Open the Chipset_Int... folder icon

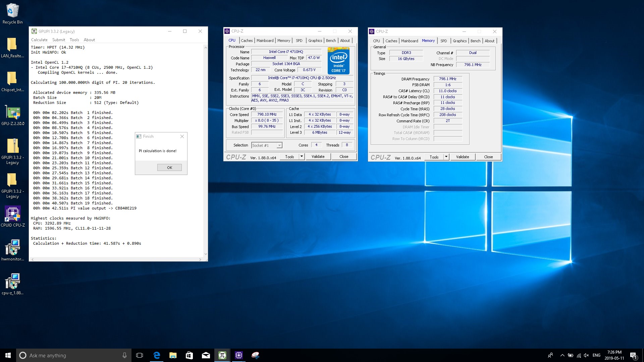[x=12, y=81]
